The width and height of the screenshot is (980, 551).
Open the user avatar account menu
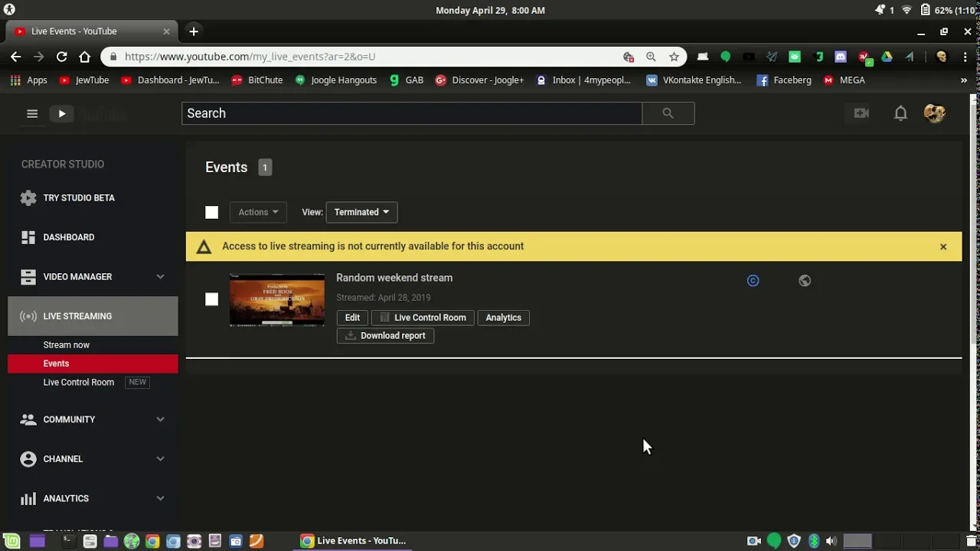pyautogui.click(x=934, y=114)
